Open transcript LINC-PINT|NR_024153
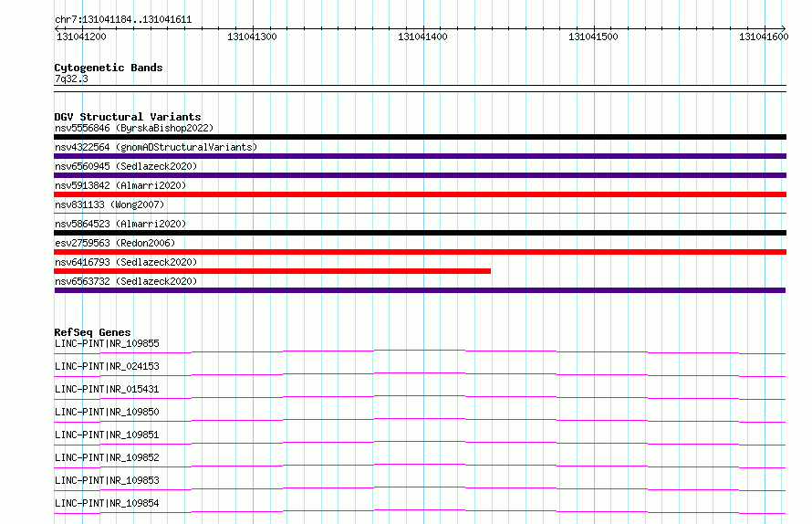Screen dimensions: 812x524 pos(107,366)
